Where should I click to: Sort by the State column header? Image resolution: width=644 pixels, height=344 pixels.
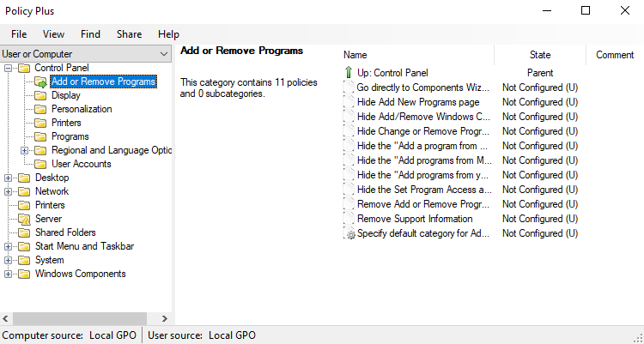point(540,55)
